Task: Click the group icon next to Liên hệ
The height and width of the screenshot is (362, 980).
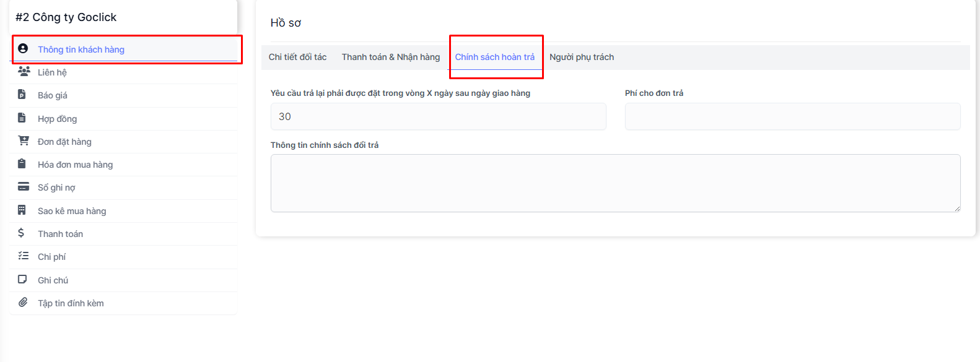Action: [24, 72]
